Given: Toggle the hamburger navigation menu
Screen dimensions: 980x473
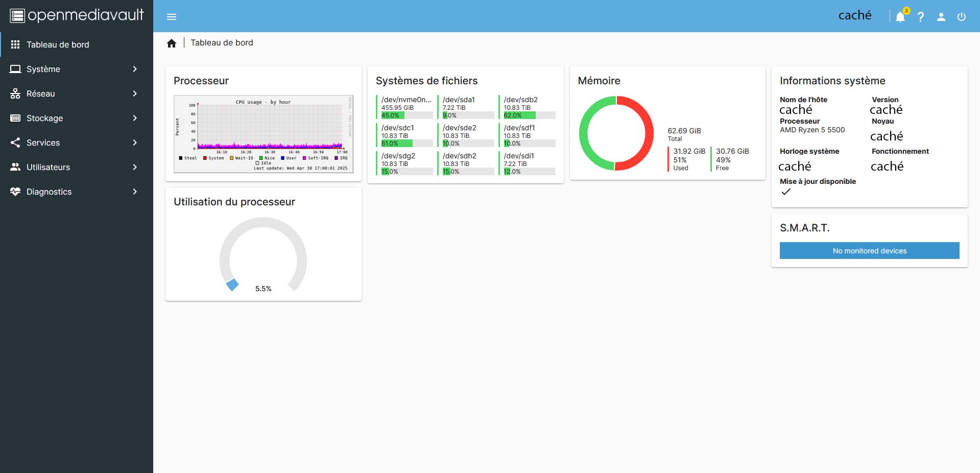Looking at the screenshot, I should (x=172, y=17).
